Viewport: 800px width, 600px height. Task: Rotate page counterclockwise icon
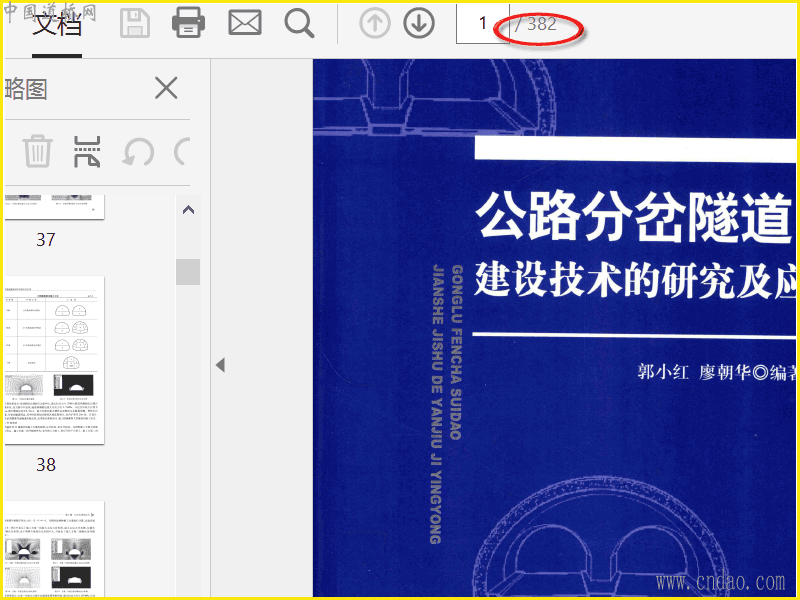click(138, 152)
